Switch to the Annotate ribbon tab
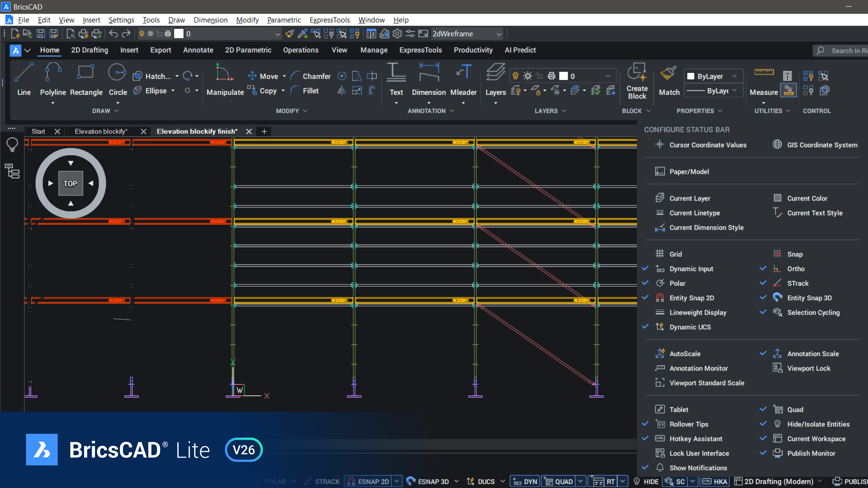868x488 pixels. pos(198,50)
